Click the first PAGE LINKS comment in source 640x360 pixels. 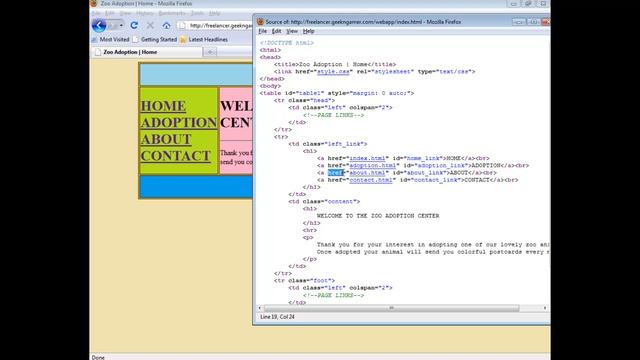click(x=333, y=115)
